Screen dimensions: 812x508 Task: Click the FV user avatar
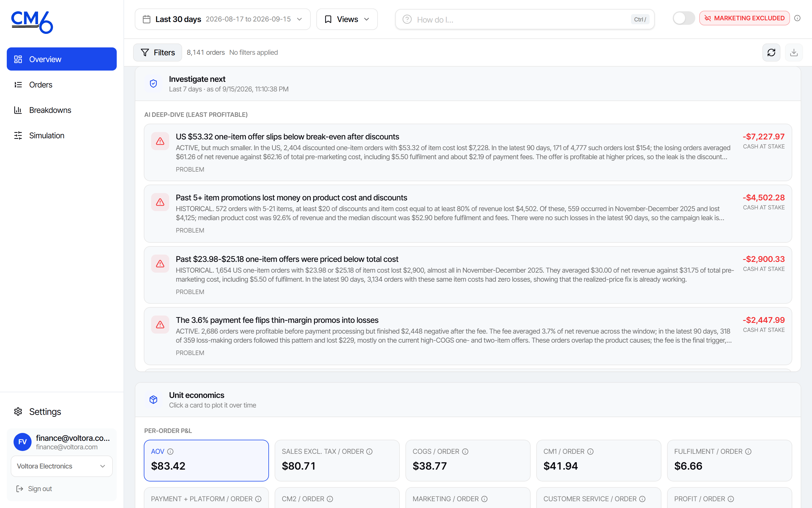click(x=23, y=442)
